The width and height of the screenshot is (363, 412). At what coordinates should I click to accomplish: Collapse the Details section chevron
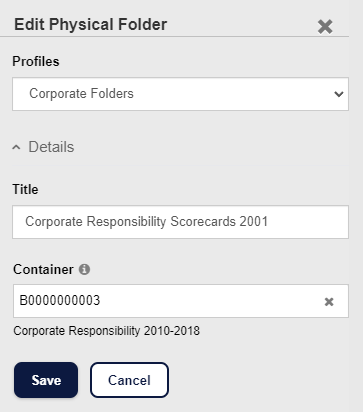coord(16,147)
